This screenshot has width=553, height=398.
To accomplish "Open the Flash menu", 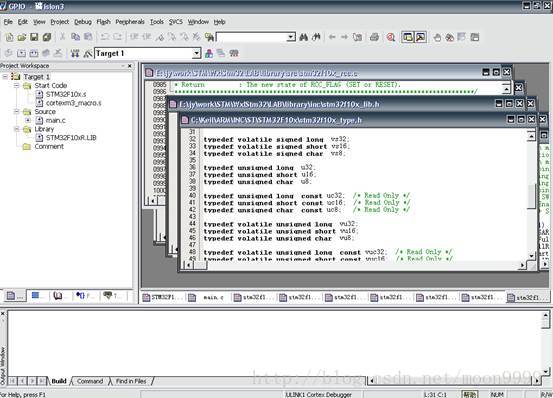I will [103, 22].
